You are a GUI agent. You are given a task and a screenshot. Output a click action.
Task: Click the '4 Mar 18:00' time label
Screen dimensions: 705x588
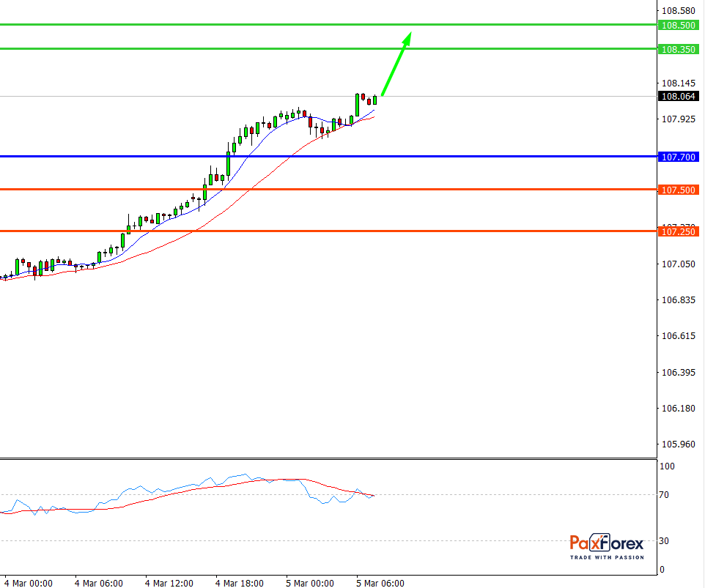[x=240, y=583]
